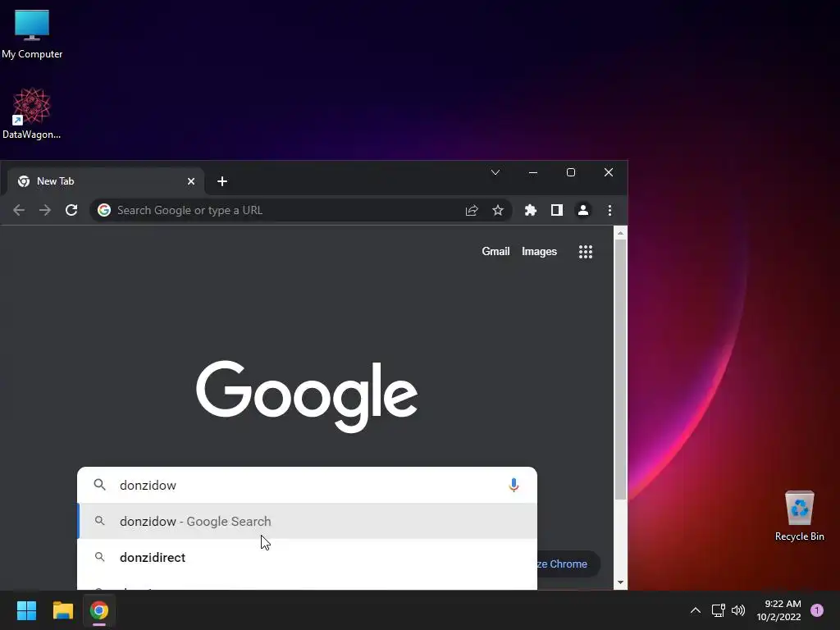840x630 pixels.
Task: Close the New Tab tab
Action: pyautogui.click(x=190, y=181)
